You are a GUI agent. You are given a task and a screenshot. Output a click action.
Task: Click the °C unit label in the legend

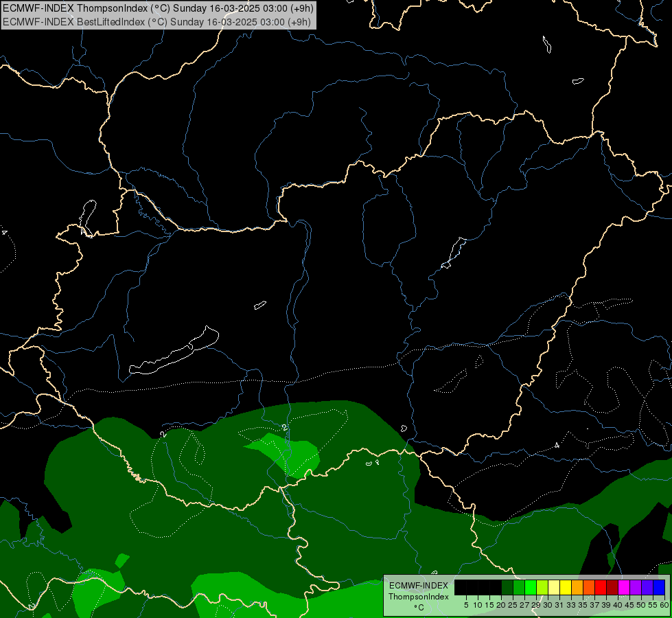[419, 608]
